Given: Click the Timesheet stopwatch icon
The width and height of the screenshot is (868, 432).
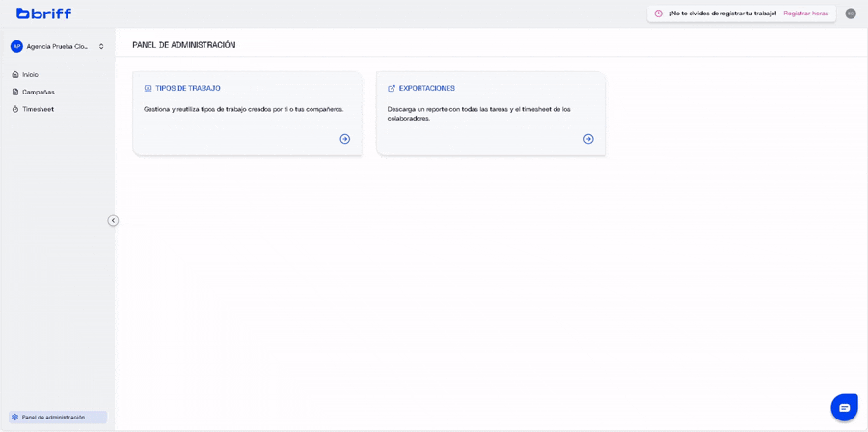Looking at the screenshot, I should click(15, 109).
